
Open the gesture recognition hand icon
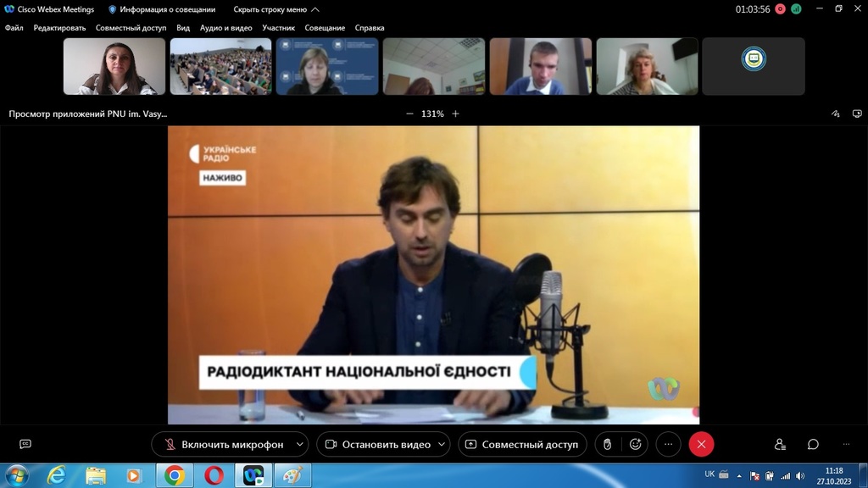coord(607,444)
